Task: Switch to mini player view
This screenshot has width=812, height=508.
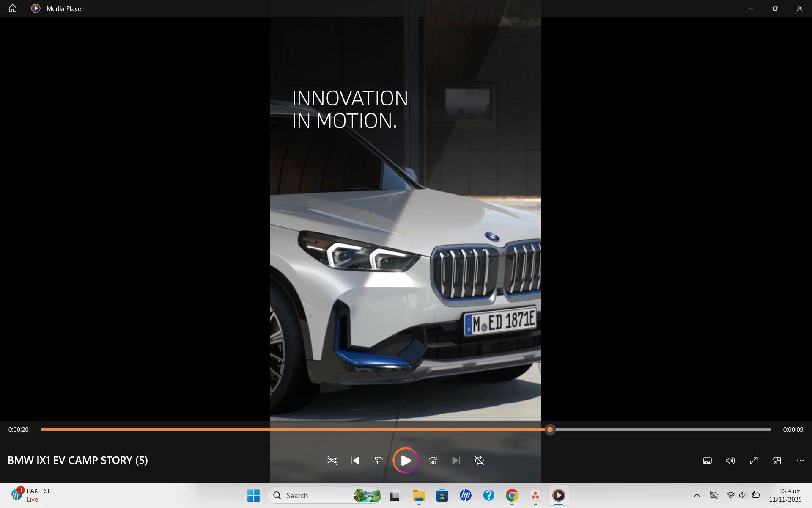Action: [x=777, y=461]
